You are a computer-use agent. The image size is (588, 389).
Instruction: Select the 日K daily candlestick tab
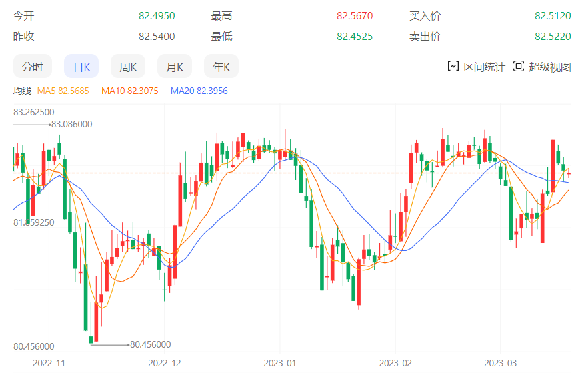81,67
